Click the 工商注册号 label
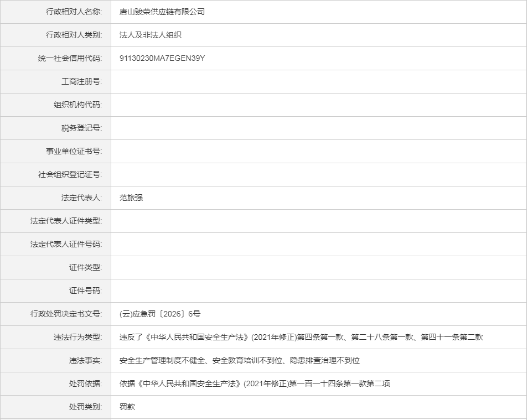The height and width of the screenshot is (420, 528). point(81,81)
